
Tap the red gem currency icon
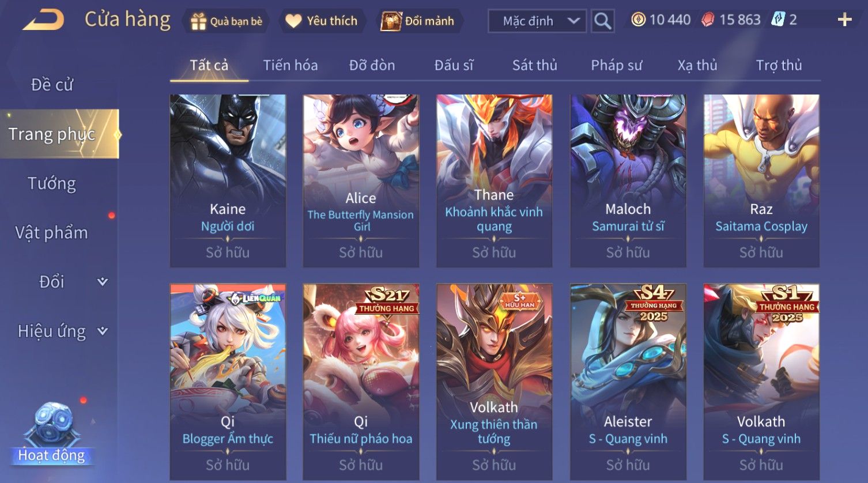(708, 20)
